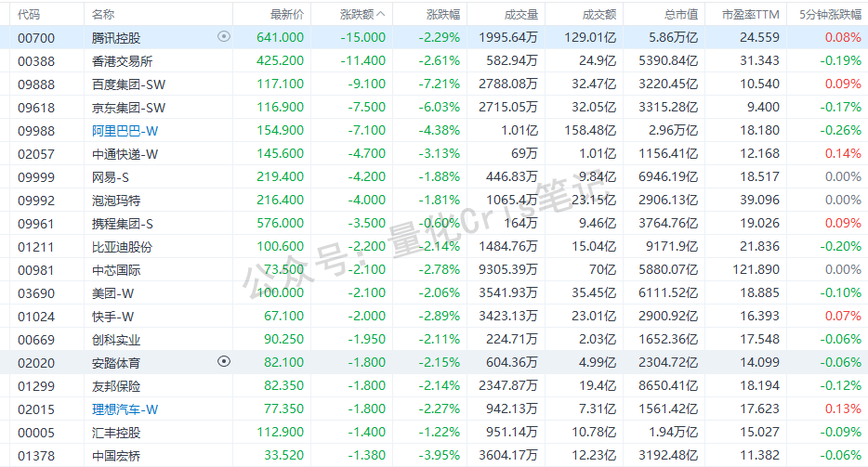The height and width of the screenshot is (467, 868).
Task: Click stock code 09888
Action: (36, 84)
